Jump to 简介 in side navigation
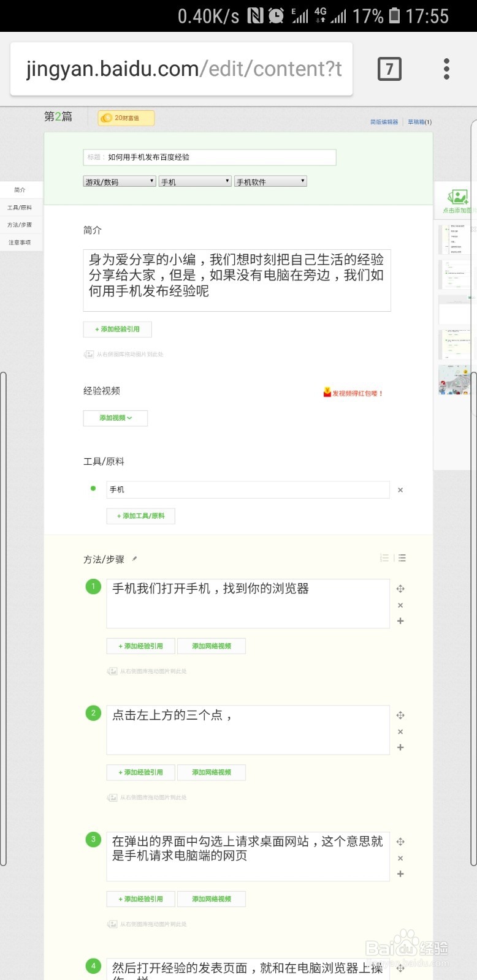This screenshot has height=980, width=477. pos(20,190)
